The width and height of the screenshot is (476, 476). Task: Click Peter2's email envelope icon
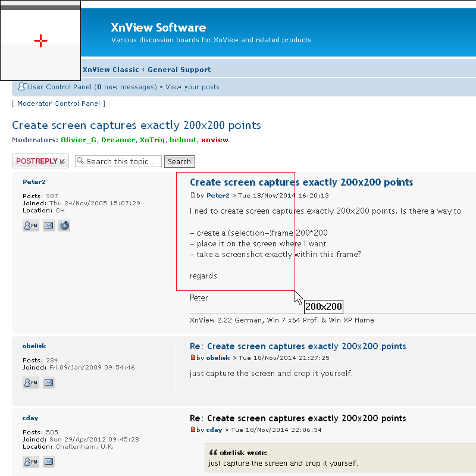(x=49, y=226)
